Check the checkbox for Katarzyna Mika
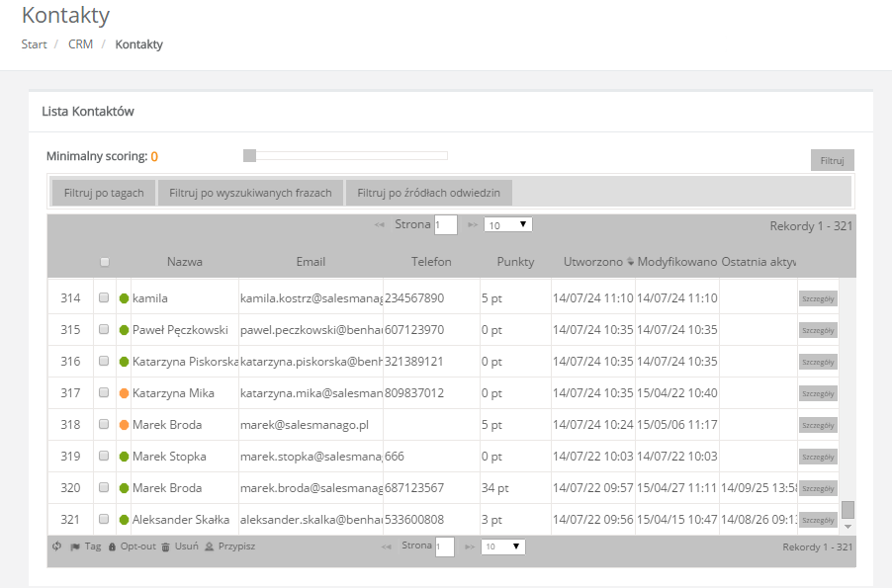 pyautogui.click(x=104, y=392)
